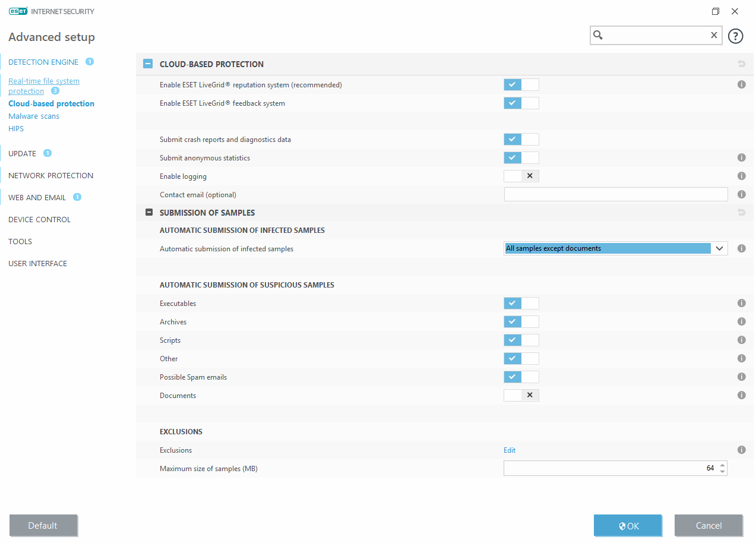756x543 pixels.
Task: Disable ESET LiveGrid feedback system toggle
Action: point(521,103)
